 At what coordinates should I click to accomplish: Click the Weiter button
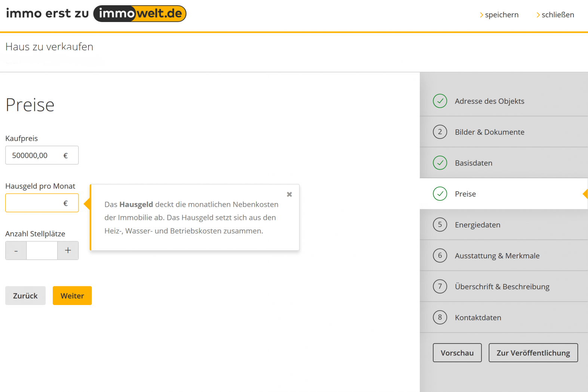click(72, 296)
